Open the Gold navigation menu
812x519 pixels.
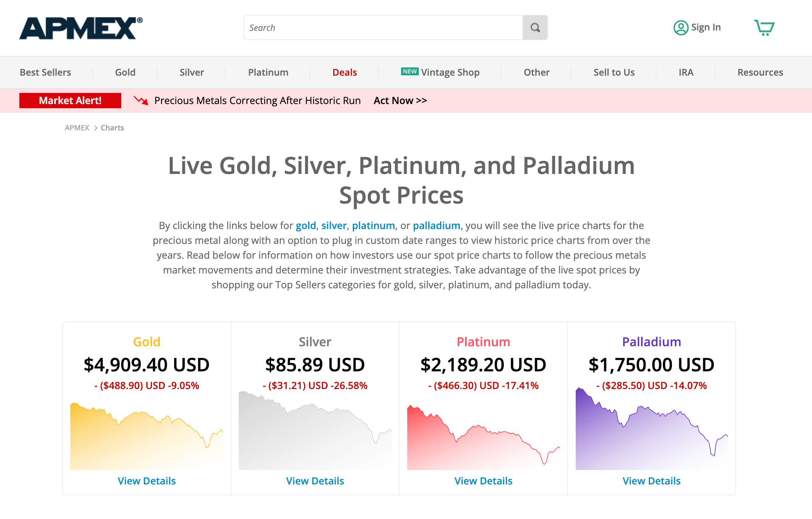point(125,72)
